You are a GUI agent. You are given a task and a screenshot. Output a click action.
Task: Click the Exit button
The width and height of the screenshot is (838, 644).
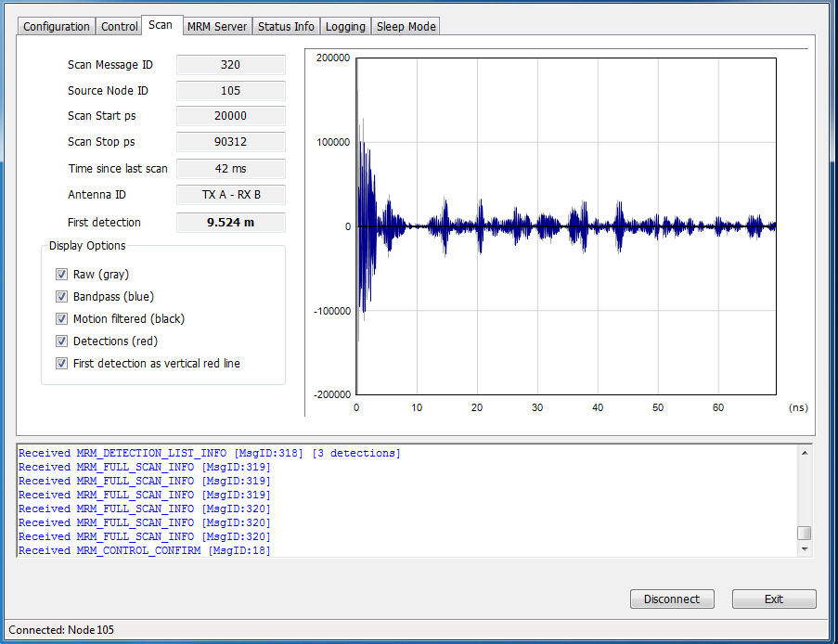click(x=774, y=599)
